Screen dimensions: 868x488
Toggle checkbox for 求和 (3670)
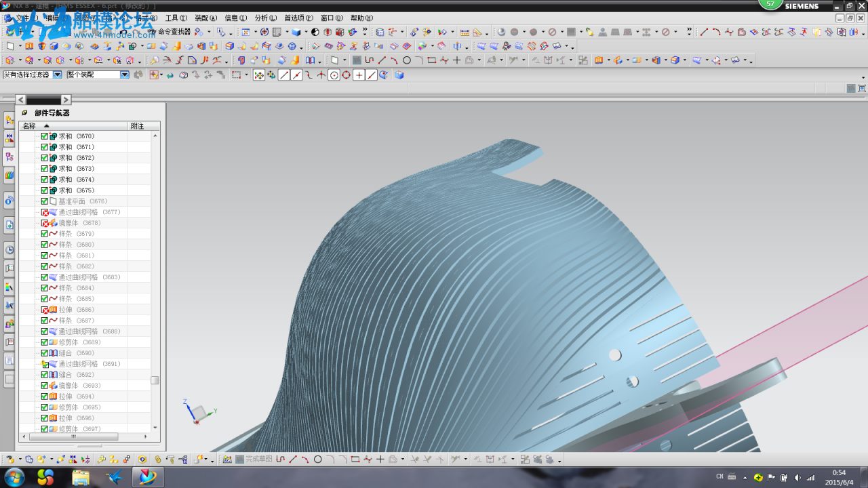(45, 136)
